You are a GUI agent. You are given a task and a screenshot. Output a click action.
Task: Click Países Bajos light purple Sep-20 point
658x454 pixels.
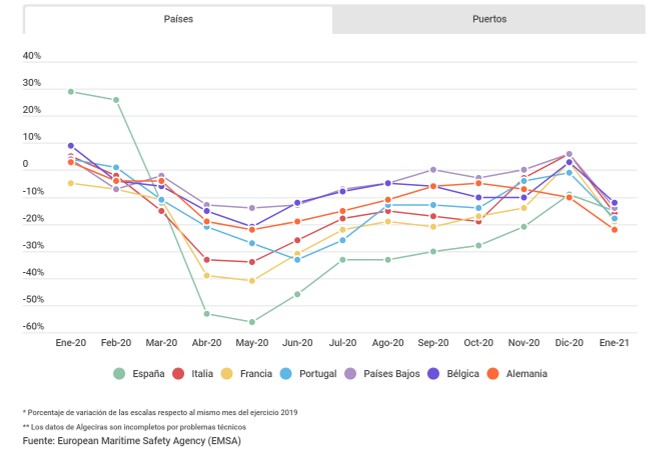tap(433, 170)
